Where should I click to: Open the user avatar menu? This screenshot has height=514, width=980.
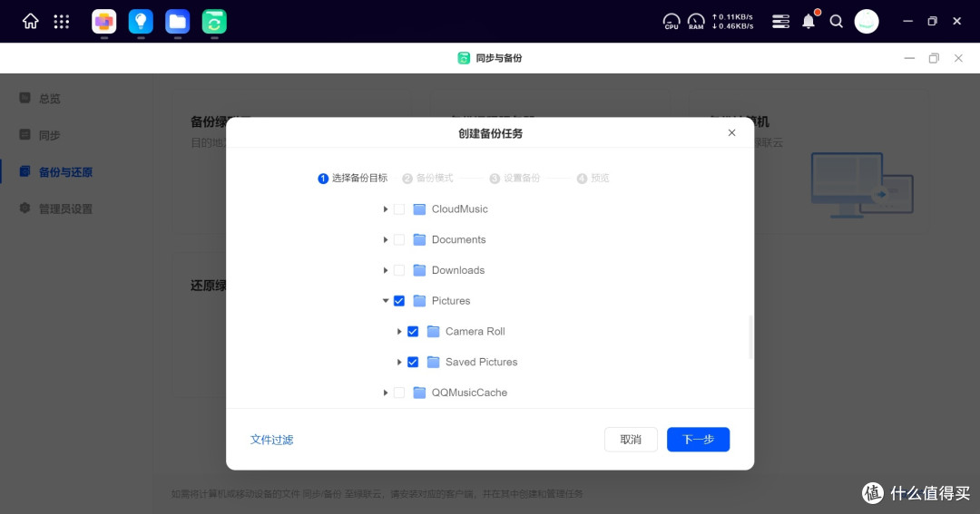click(x=867, y=22)
